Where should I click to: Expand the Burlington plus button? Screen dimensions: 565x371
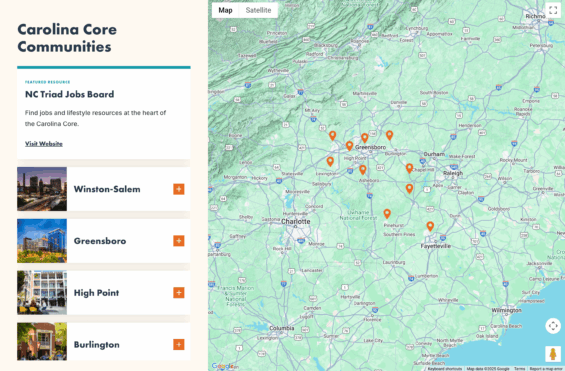tap(179, 344)
